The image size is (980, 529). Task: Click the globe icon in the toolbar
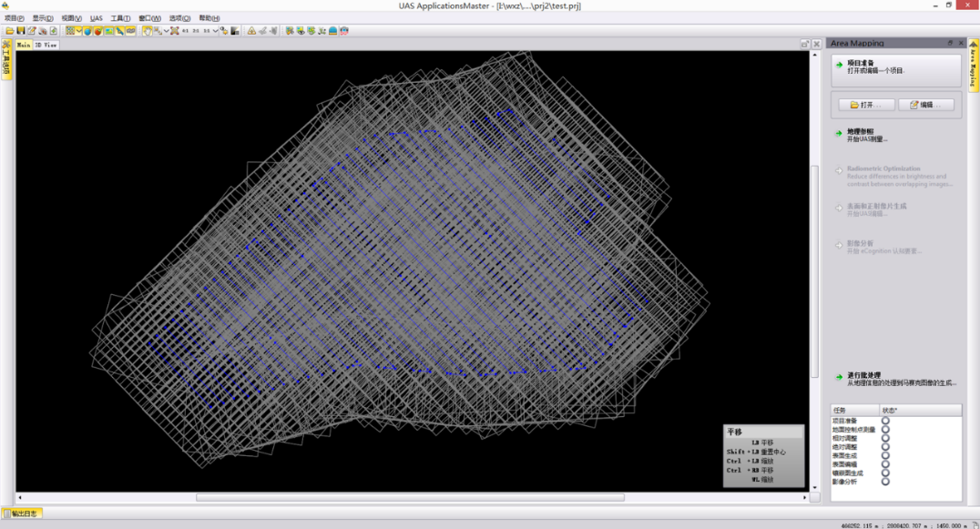click(88, 31)
